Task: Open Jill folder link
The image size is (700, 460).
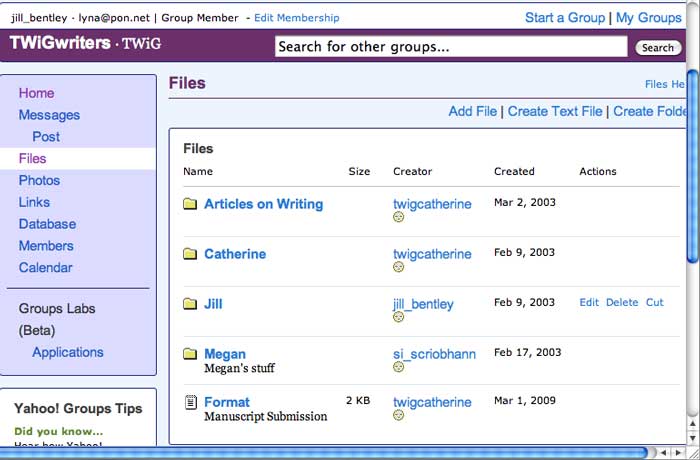Action: 213,304
